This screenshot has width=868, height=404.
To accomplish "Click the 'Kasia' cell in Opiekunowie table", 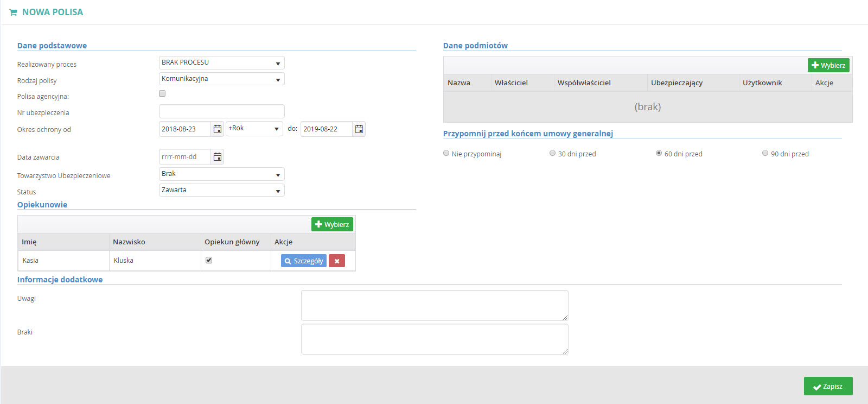I will click(64, 261).
